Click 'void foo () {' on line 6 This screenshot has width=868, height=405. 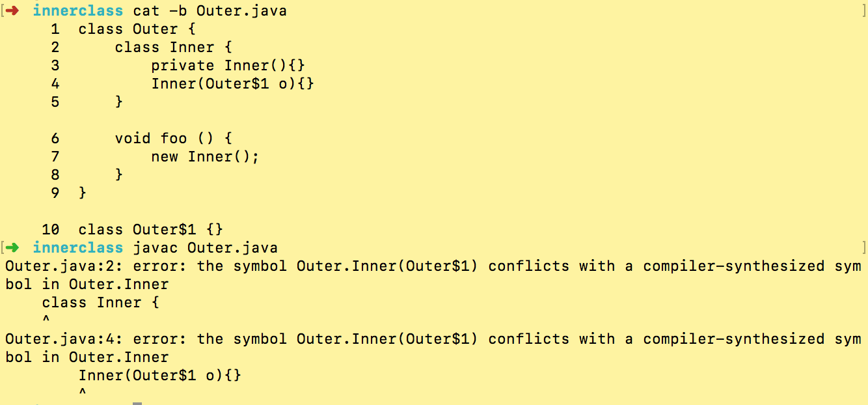[x=173, y=138]
